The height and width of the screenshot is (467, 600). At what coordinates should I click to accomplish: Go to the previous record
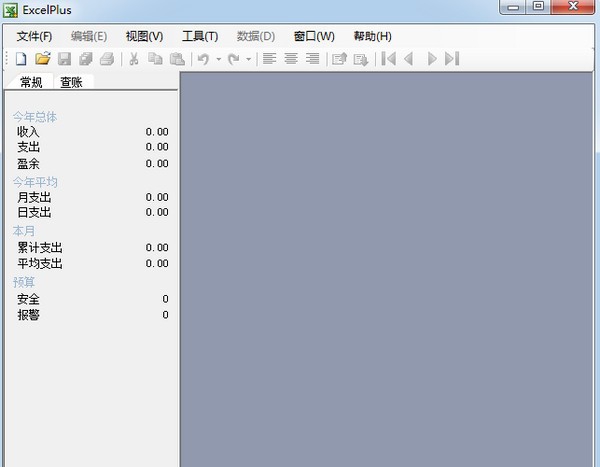click(409, 59)
